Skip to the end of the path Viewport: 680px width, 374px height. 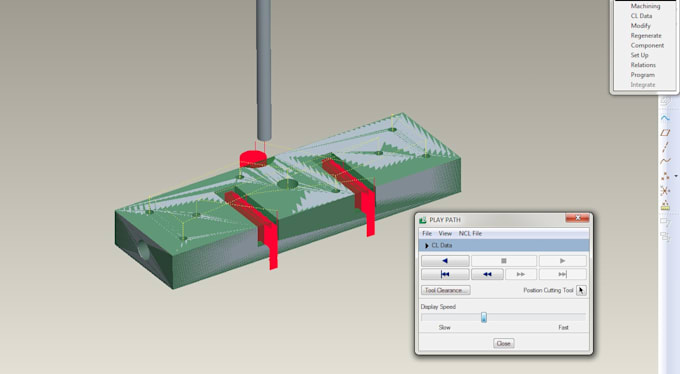(562, 274)
